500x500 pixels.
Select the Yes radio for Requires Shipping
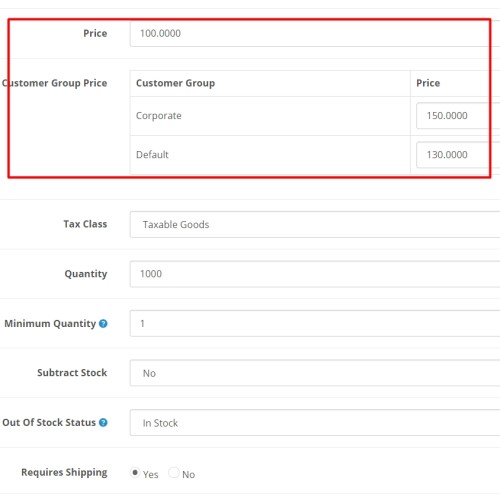click(135, 472)
